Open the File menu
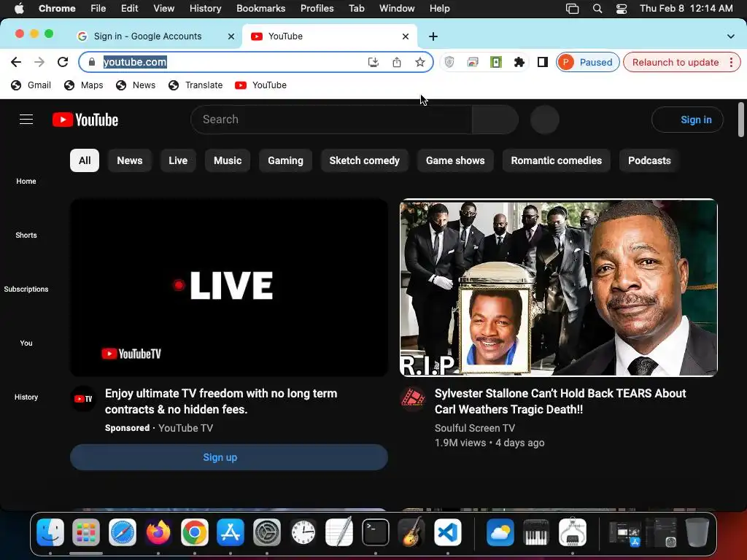The width and height of the screenshot is (747, 560). [98, 9]
